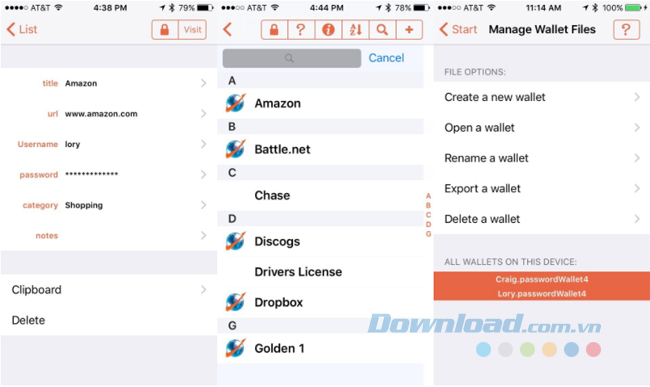Select Craig.passwordWallet4 file
Screen dimensions: 650x387
(541, 279)
